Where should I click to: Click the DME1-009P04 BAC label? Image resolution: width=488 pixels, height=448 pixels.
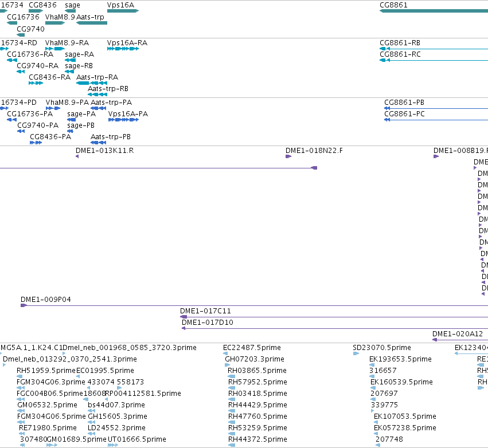pos(46,300)
